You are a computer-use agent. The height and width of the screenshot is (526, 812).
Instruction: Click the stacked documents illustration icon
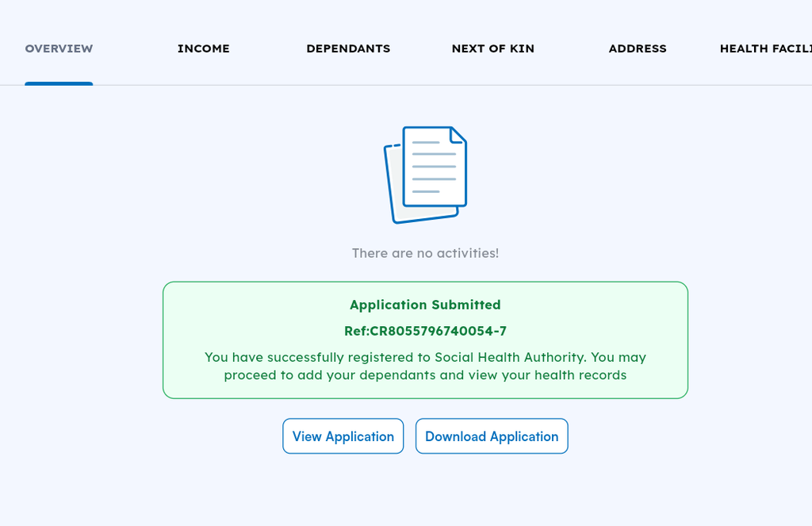pyautogui.click(x=425, y=175)
